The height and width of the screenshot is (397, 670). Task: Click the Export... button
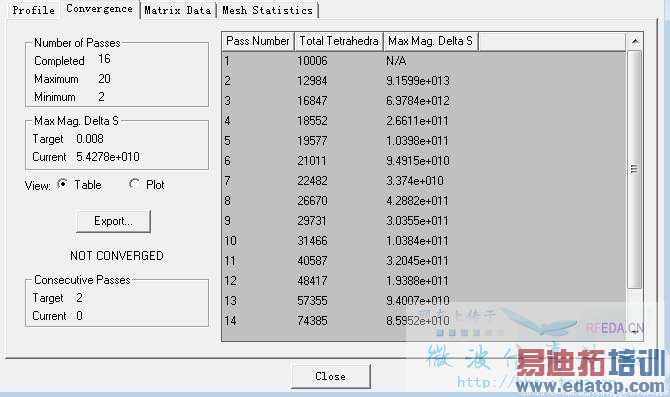[x=113, y=221]
